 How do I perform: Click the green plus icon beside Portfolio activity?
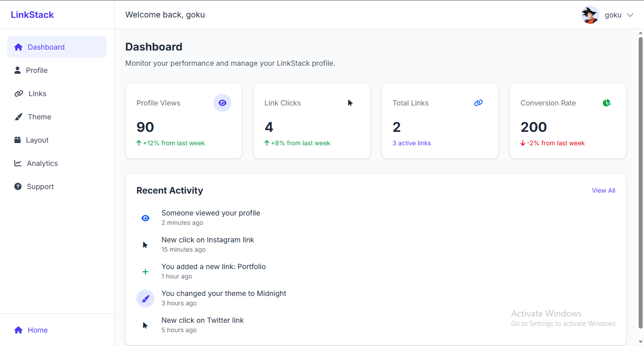tap(145, 272)
